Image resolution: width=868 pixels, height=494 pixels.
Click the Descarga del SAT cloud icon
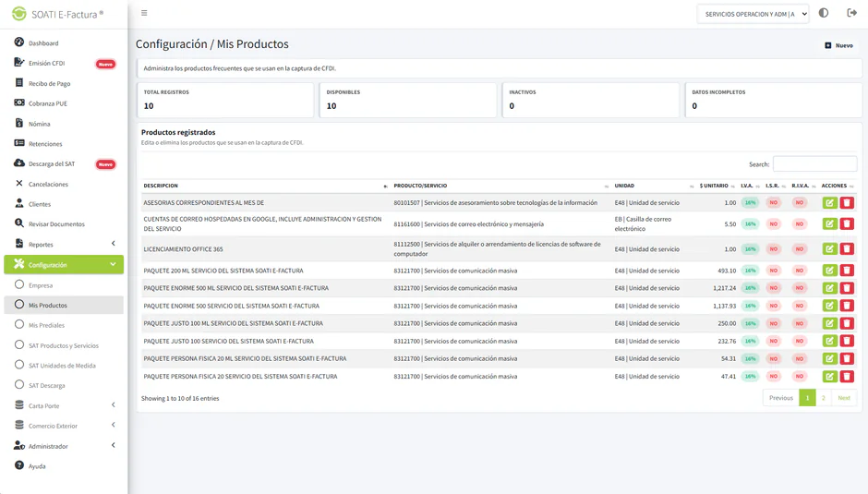(x=19, y=163)
